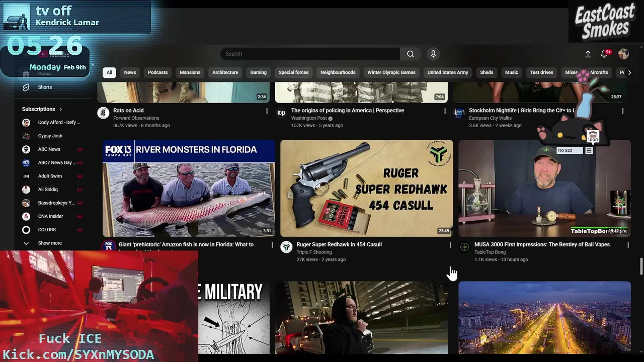Open Shorts in the sidebar
The image size is (644, 362).
[x=45, y=87]
